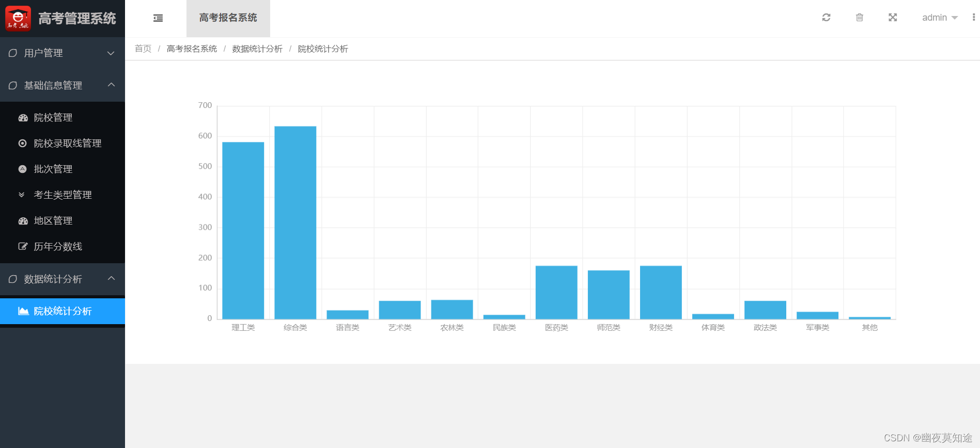The image size is (980, 448).
Task: Click the icon beside 基础信息管理
Action: click(x=13, y=86)
